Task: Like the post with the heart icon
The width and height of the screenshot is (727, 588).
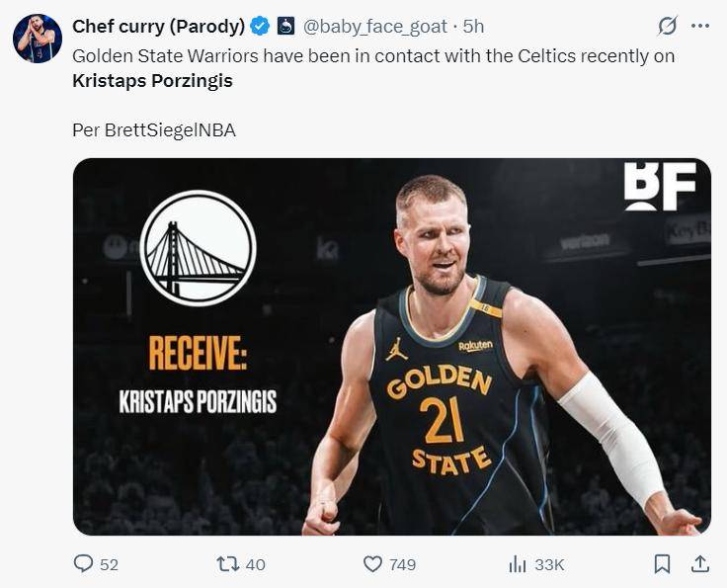Action: point(372,564)
